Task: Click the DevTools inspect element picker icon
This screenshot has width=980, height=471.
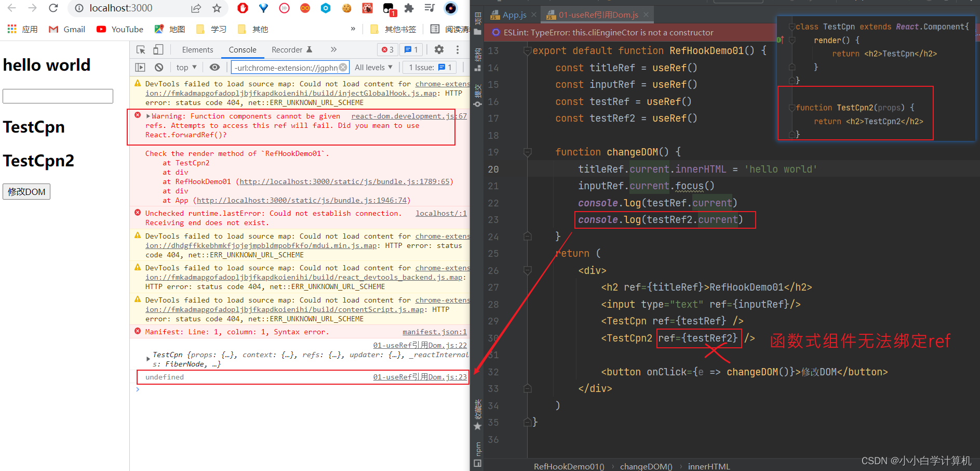Action: pyautogui.click(x=141, y=50)
